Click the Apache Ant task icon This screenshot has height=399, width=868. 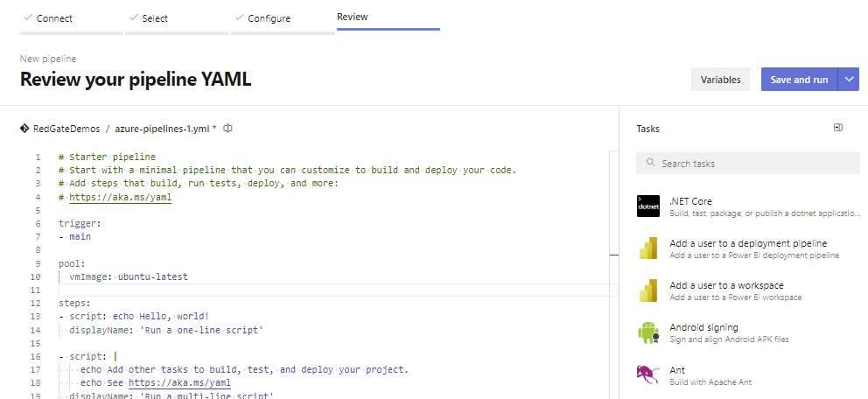click(x=648, y=374)
